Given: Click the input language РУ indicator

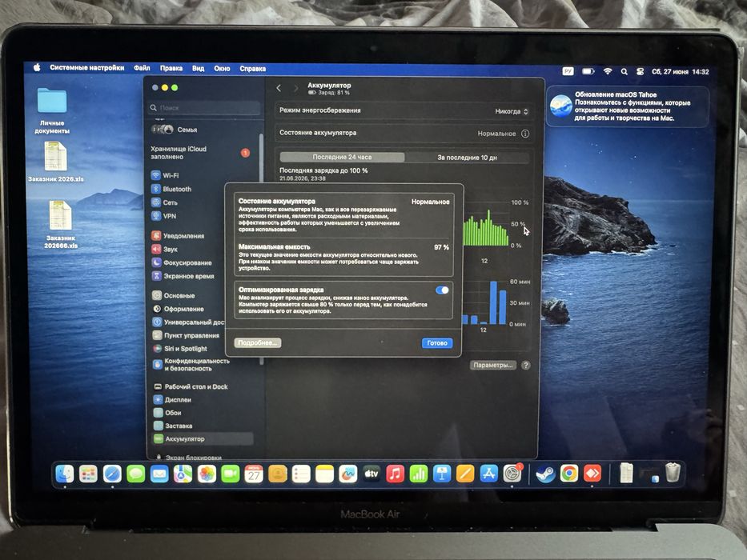Looking at the screenshot, I should click(x=568, y=71).
